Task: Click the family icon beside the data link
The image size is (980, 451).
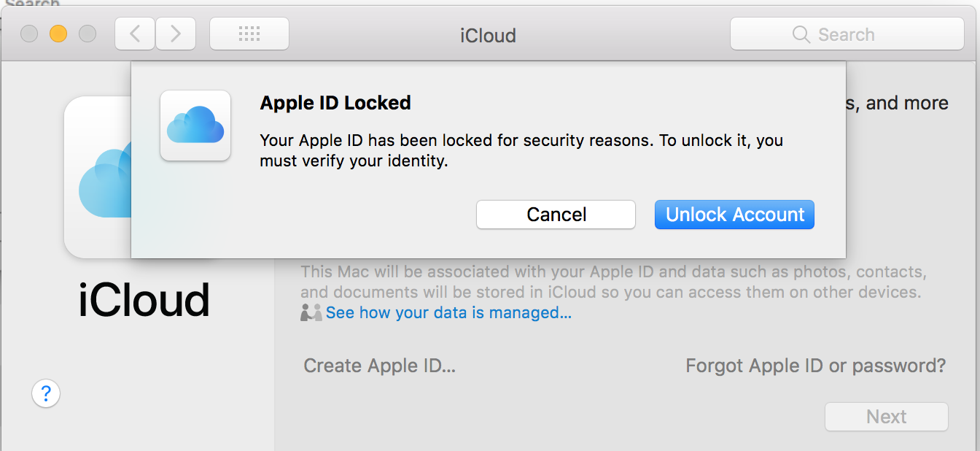Action: click(x=311, y=313)
